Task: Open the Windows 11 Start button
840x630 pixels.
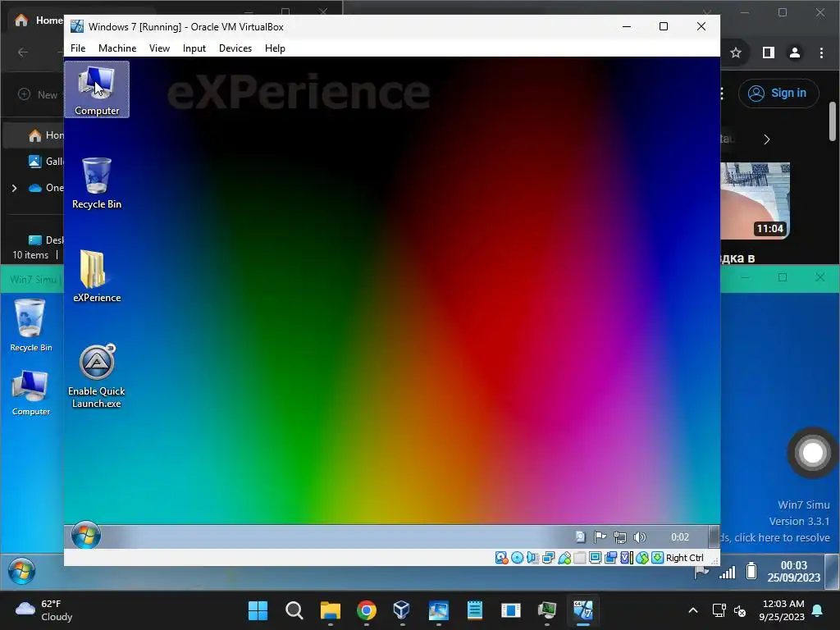Action: pyautogui.click(x=258, y=610)
